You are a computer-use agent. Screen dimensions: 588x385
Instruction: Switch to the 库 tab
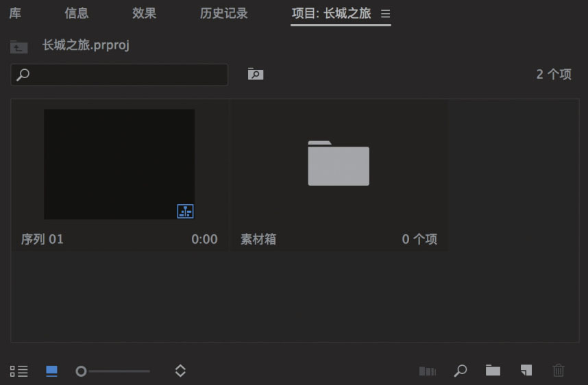tap(15, 13)
